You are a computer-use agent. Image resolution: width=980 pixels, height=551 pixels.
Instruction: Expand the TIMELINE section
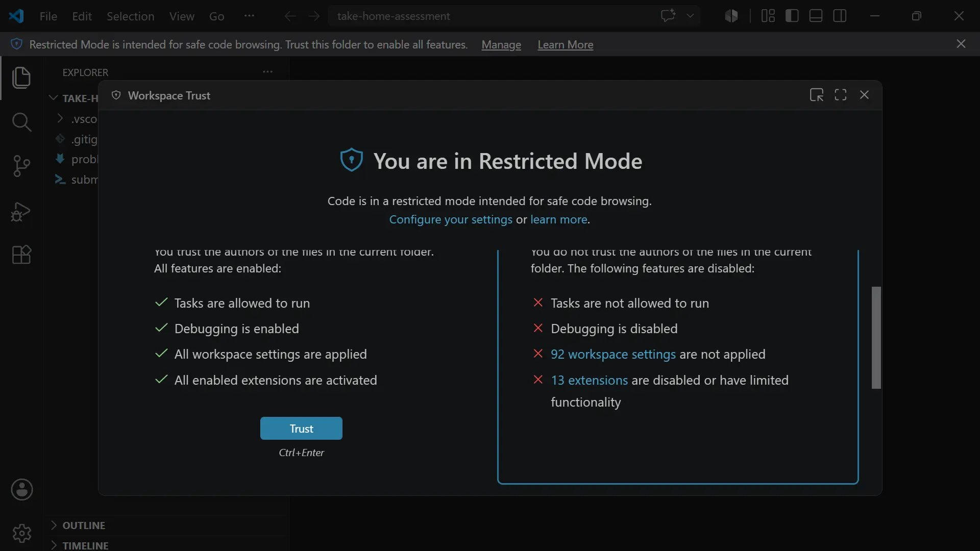click(x=167, y=545)
